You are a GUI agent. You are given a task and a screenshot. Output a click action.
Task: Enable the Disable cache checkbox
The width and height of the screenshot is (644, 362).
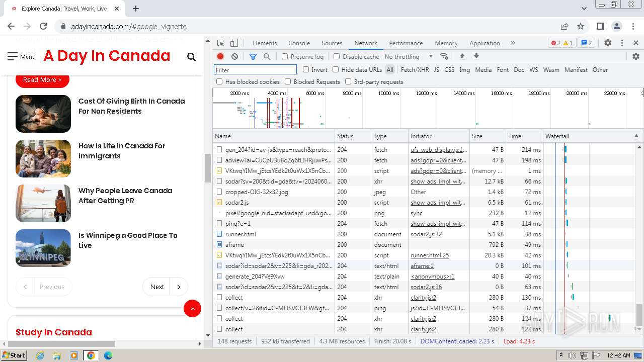[337, 57]
